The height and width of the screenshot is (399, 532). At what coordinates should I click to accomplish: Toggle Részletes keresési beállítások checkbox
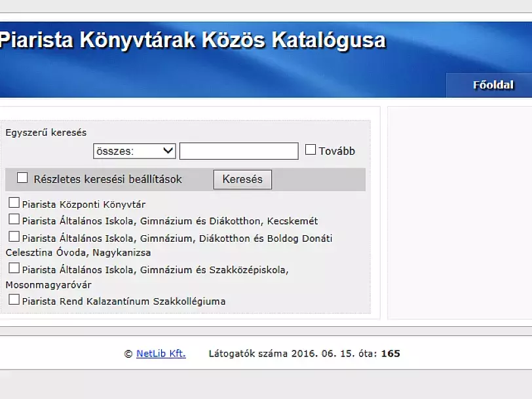click(x=22, y=178)
